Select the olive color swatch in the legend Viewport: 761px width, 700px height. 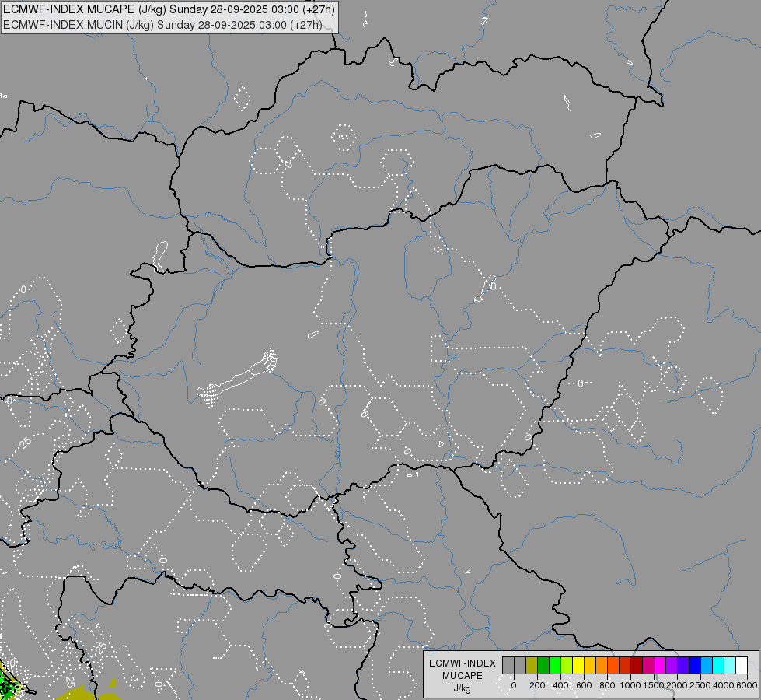coord(532,665)
